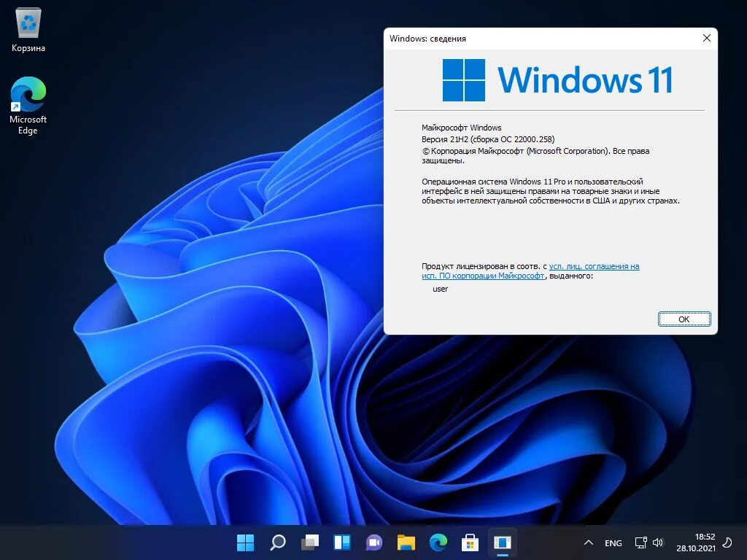This screenshot has width=747, height=560.
Task: Launch Teams Chat from the taskbar
Action: (374, 542)
